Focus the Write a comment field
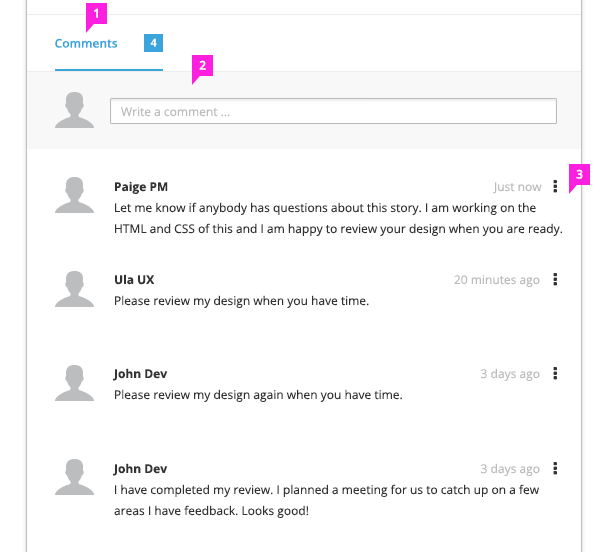 [x=333, y=111]
